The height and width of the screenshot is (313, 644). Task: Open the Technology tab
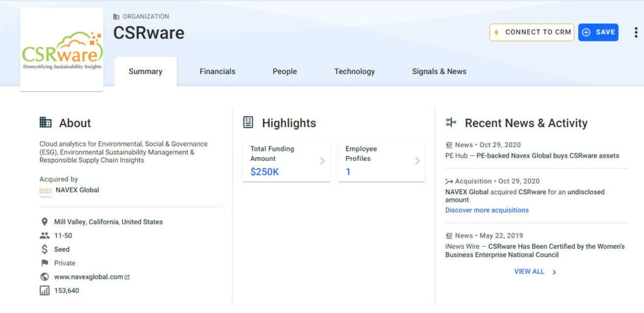(355, 72)
